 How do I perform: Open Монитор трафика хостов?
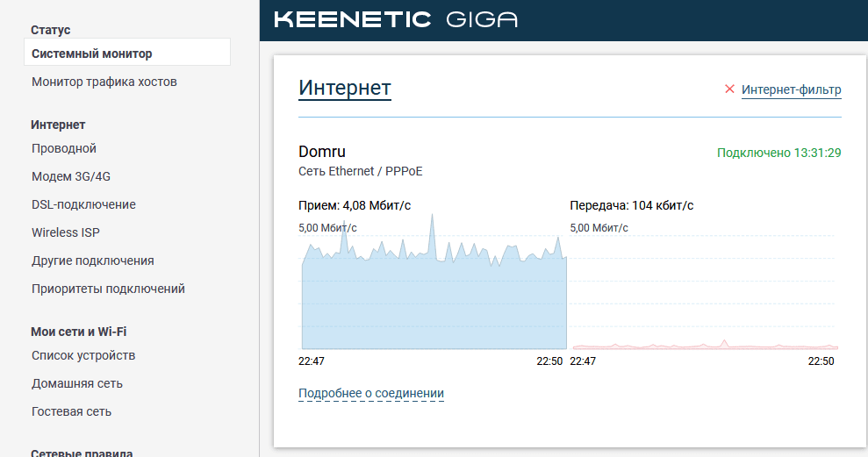pos(104,82)
